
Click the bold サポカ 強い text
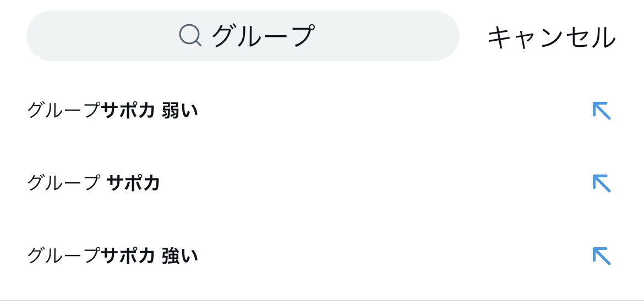(150, 255)
